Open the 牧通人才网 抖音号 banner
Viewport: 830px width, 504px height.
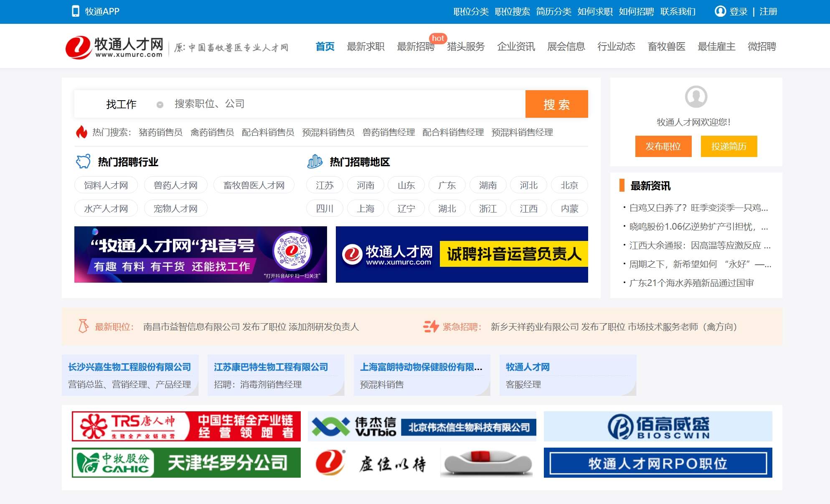201,254
